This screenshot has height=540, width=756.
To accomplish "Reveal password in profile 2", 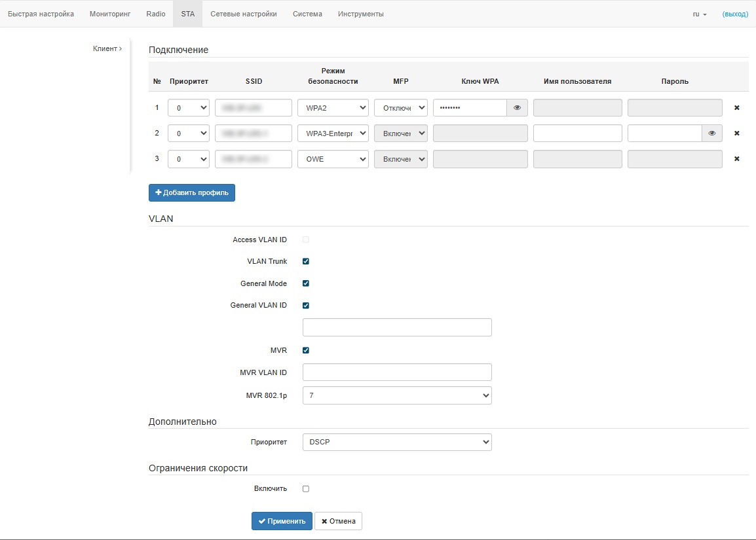I will [x=711, y=134].
